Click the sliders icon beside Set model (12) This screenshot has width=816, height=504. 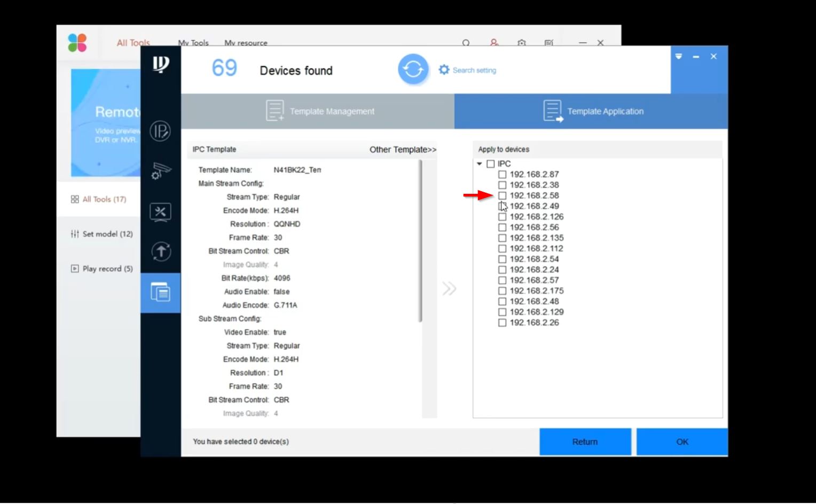[75, 234]
